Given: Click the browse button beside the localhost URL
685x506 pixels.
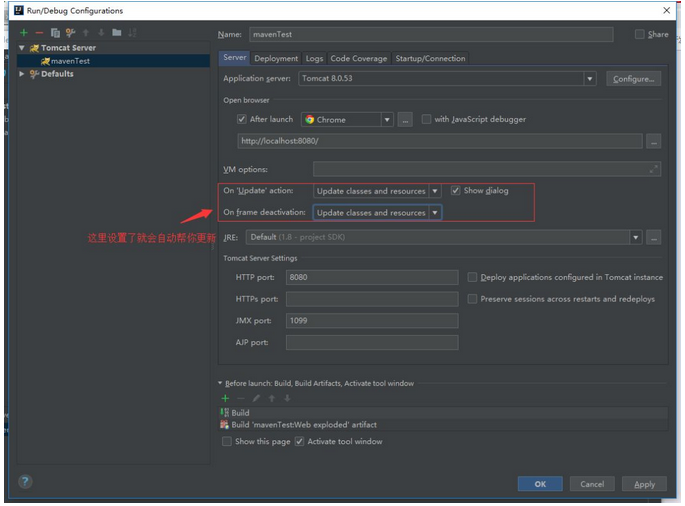Looking at the screenshot, I should click(x=654, y=142).
